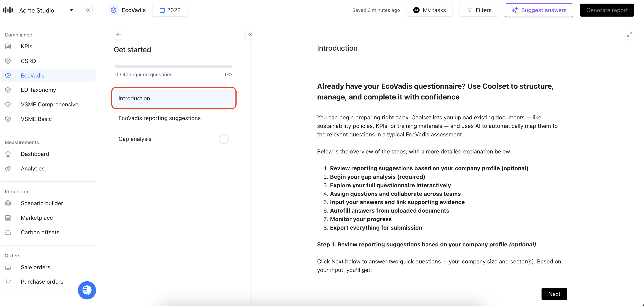
Task: Click the Next button
Action: tap(554, 294)
